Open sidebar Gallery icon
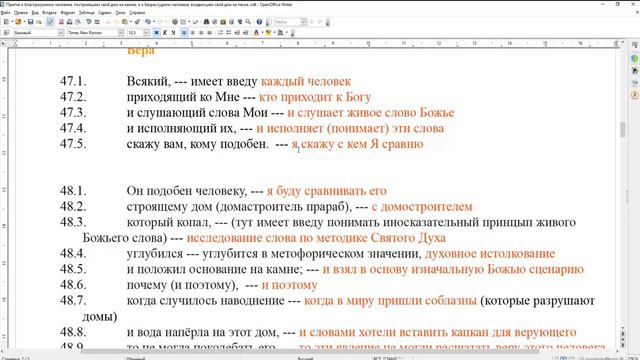The image size is (640, 360). 634,83
